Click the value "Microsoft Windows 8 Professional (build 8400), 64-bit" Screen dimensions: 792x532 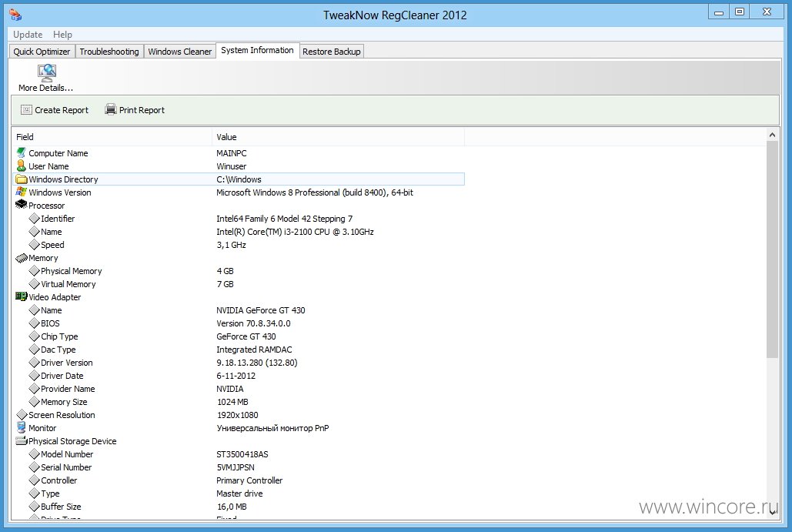pos(315,192)
